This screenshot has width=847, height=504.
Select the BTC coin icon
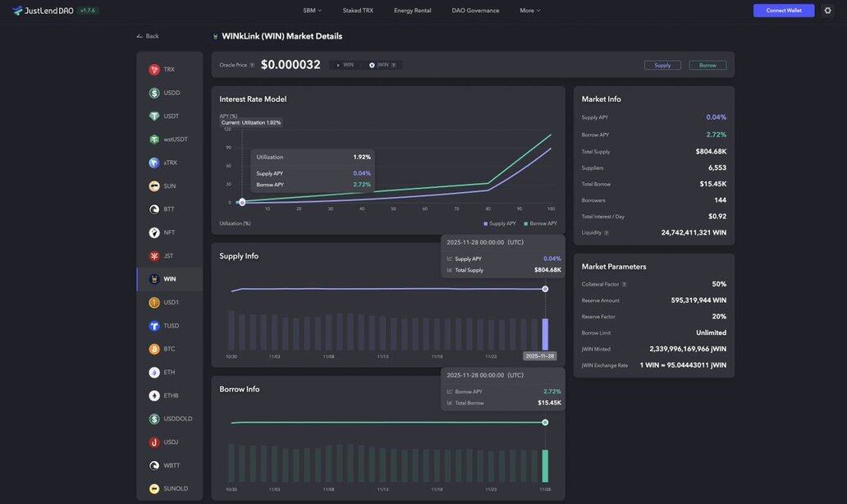(154, 350)
